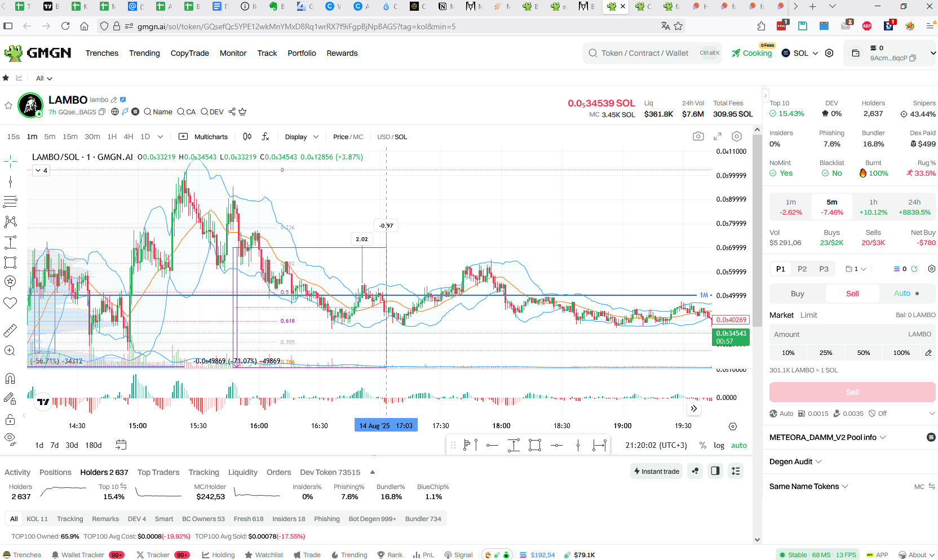Open the Fibonacci retracement tools

coord(10,202)
